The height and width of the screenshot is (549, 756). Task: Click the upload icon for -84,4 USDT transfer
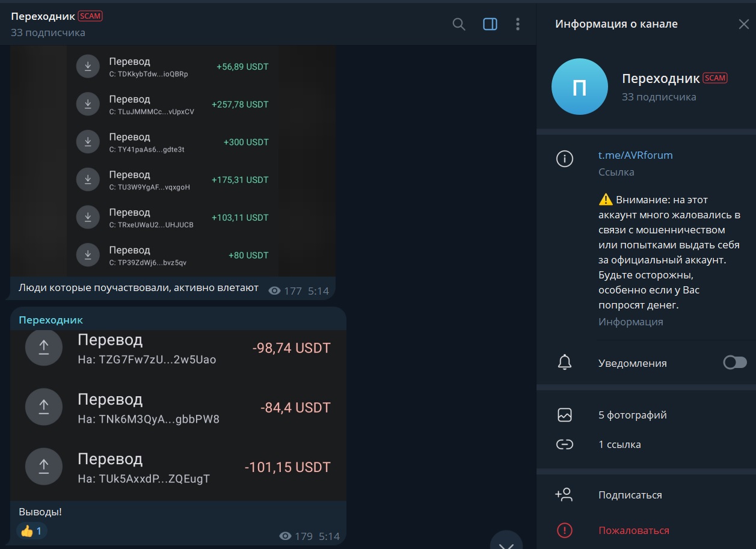44,407
